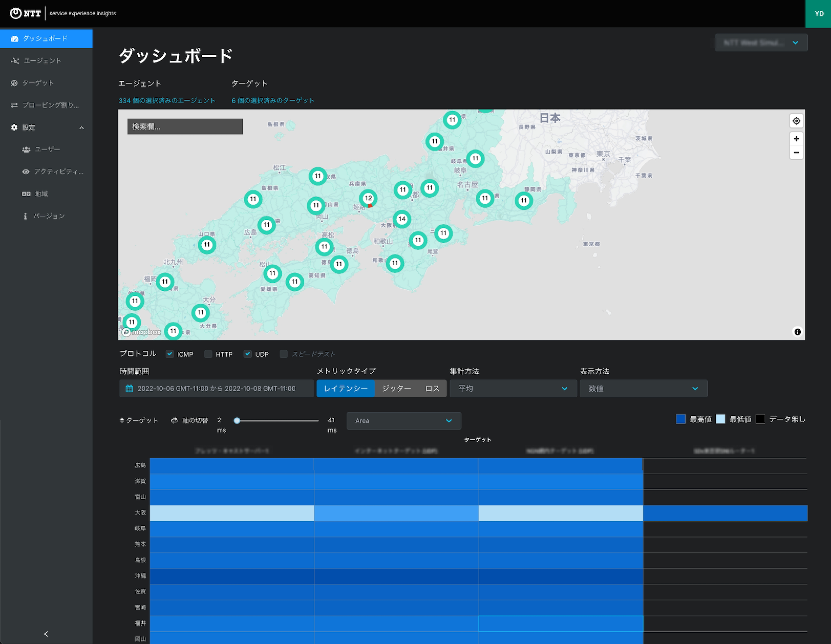Click the map attribution info icon
The image size is (831, 644).
coord(797,332)
